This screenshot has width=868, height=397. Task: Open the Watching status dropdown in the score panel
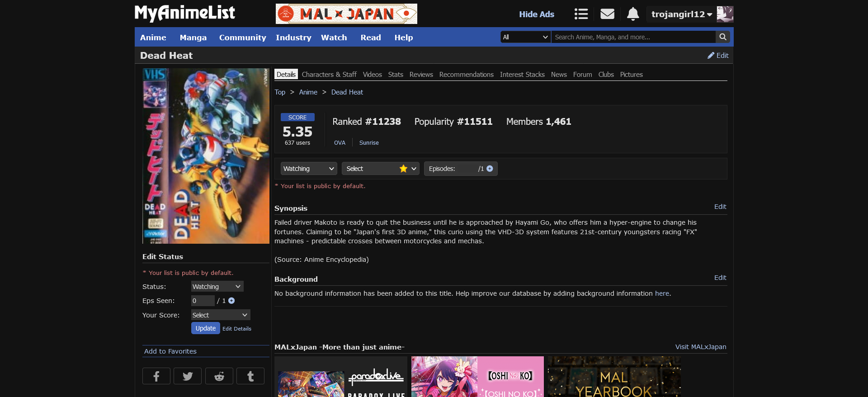pyautogui.click(x=309, y=169)
